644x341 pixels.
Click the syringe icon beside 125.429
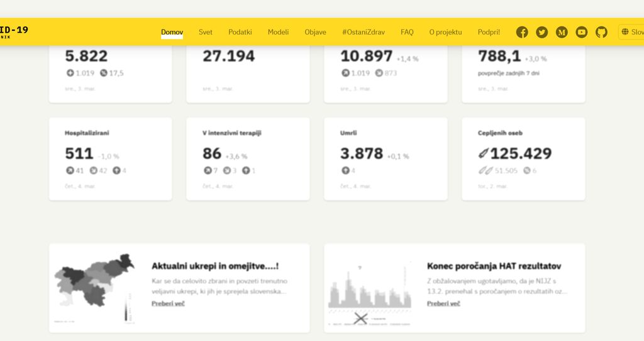coord(483,153)
